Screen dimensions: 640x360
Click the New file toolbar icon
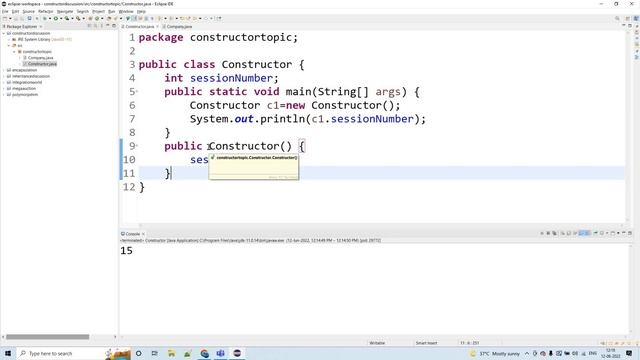(x=5, y=18)
